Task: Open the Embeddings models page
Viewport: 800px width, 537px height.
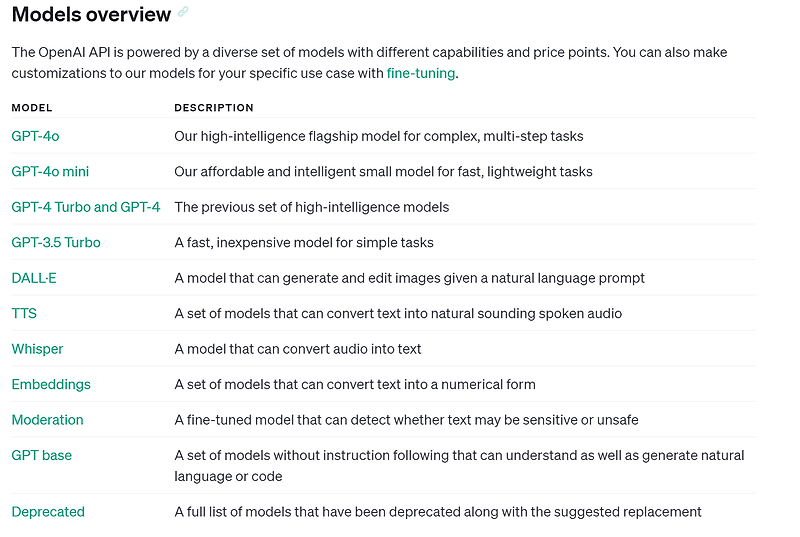Action: tap(51, 385)
